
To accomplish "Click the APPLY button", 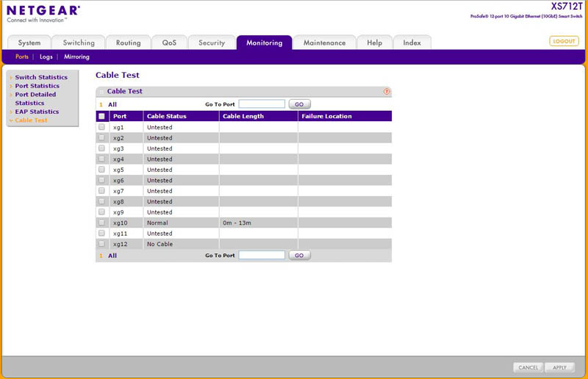I will coord(559,367).
